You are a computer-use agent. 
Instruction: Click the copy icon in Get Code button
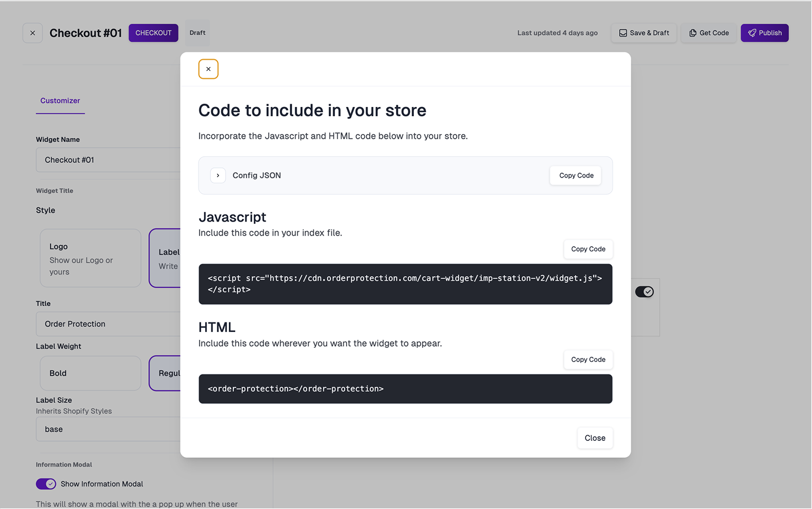(x=693, y=33)
